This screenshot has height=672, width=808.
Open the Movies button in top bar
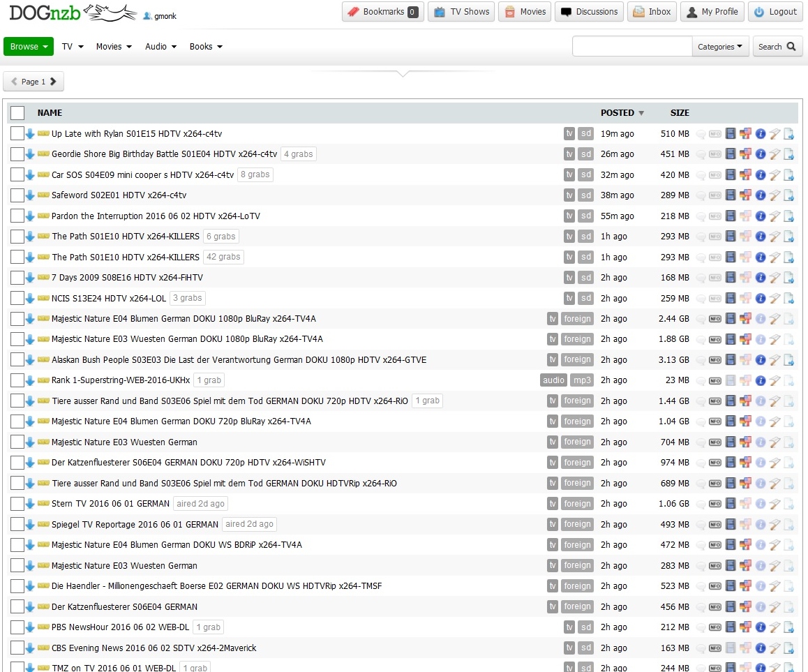(x=525, y=11)
